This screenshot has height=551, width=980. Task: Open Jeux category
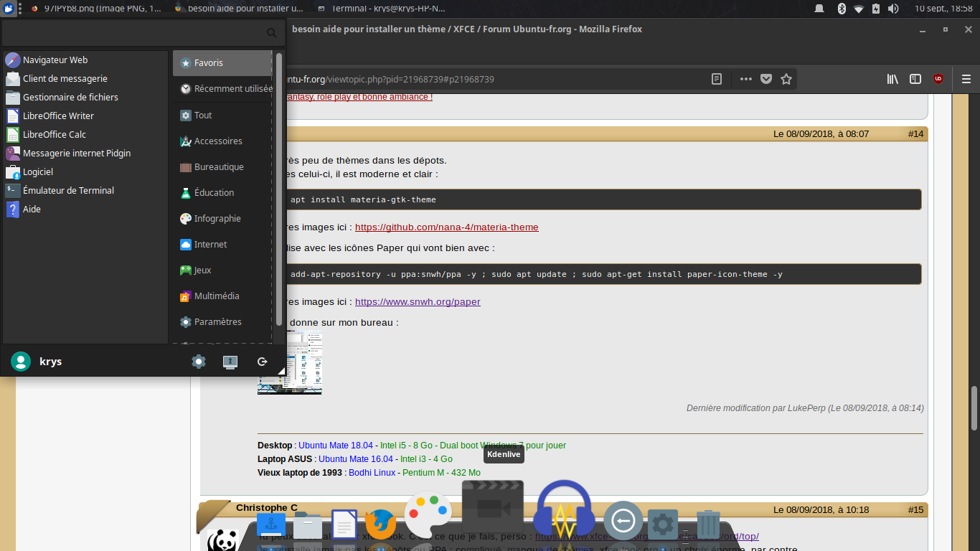click(222, 270)
